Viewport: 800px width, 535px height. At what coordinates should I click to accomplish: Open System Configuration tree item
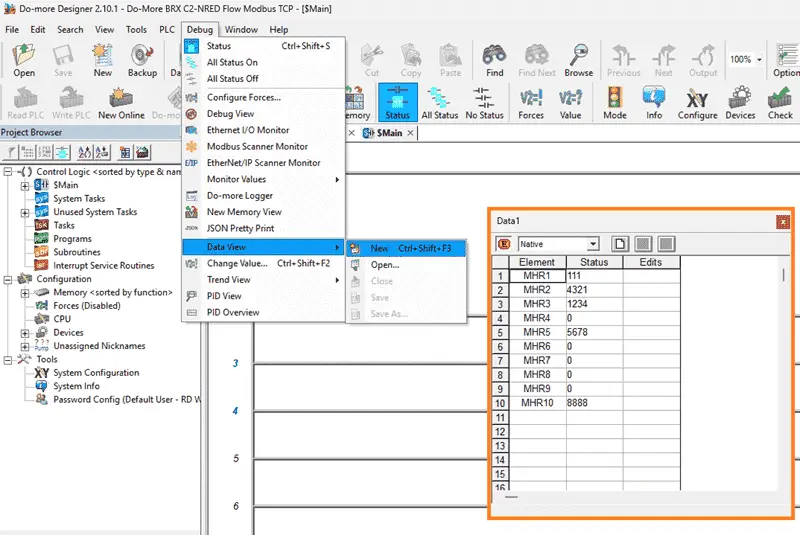96,373
